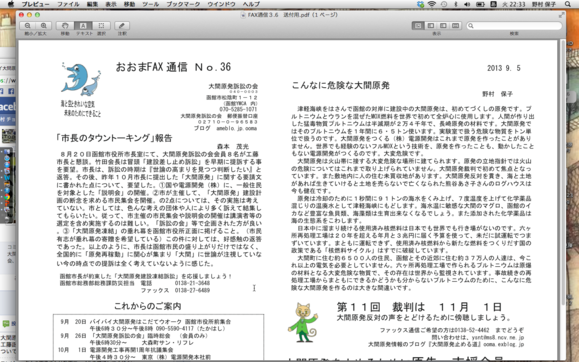579x362 pixels.
Task: Open the ツール menu
Action: [x=151, y=4]
